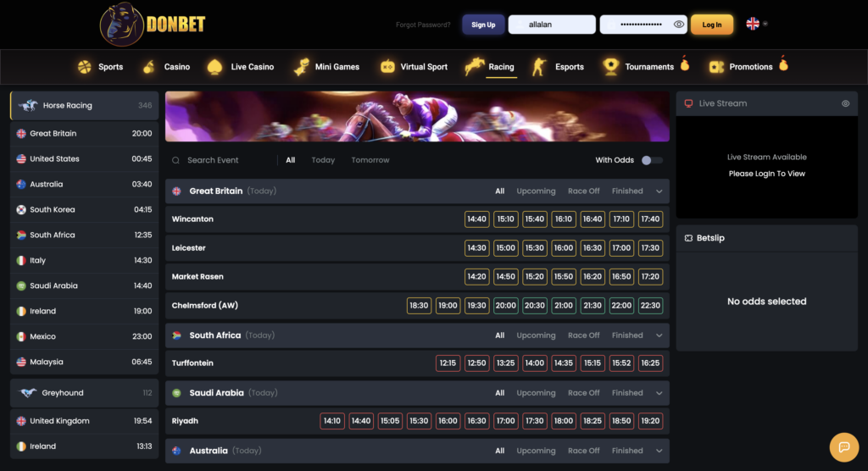Image resolution: width=868 pixels, height=471 pixels.
Task: Click the Mexico flag icon
Action: pos(21,336)
